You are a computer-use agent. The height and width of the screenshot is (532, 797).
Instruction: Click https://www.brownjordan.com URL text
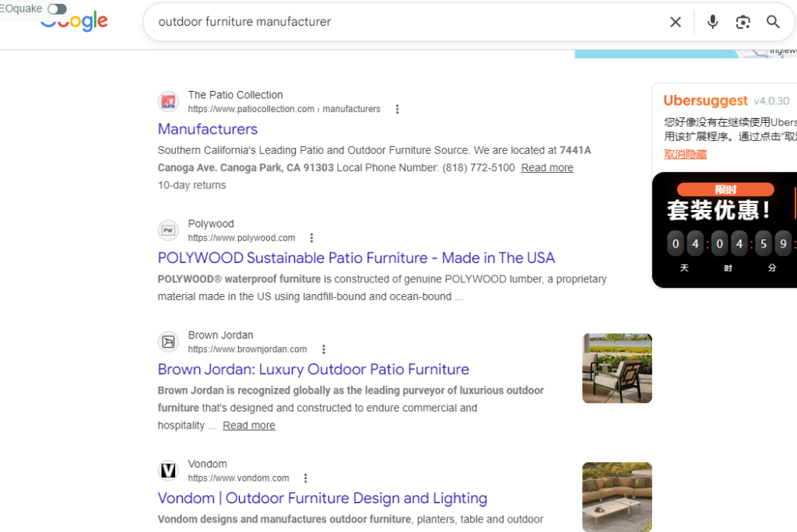tap(248, 349)
